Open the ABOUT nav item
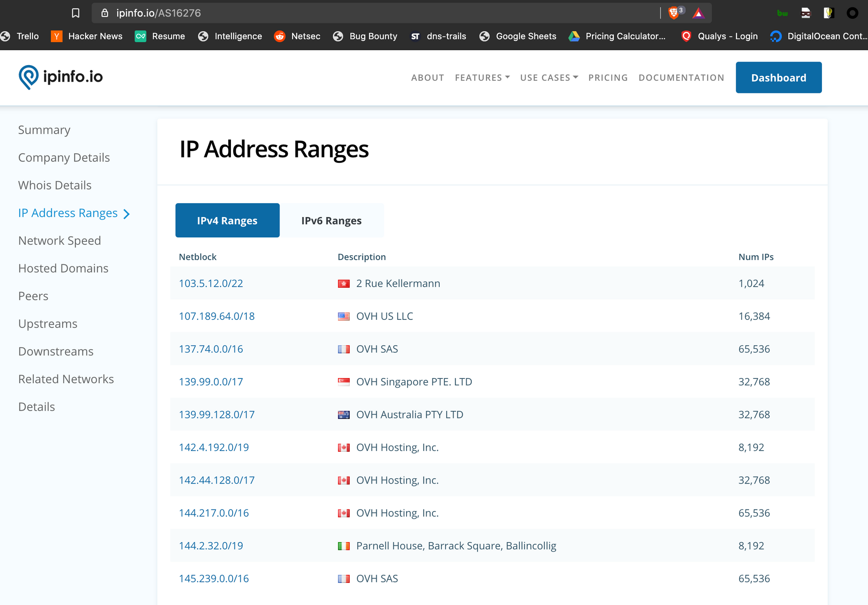This screenshot has width=868, height=605. [x=427, y=78]
